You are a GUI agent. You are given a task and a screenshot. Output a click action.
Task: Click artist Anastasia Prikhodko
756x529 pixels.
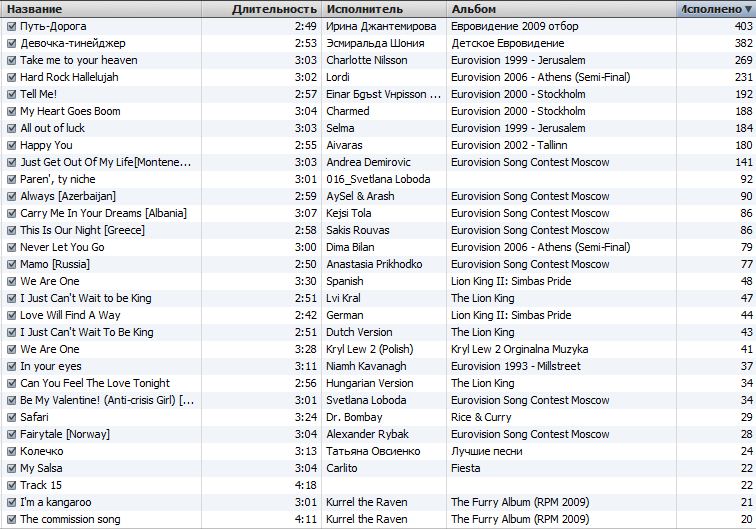point(374,264)
